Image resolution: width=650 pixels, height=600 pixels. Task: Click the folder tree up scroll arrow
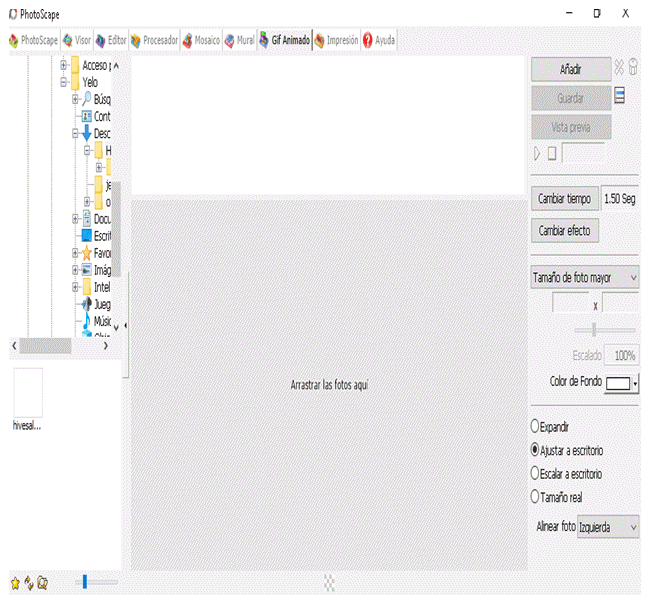pos(116,66)
